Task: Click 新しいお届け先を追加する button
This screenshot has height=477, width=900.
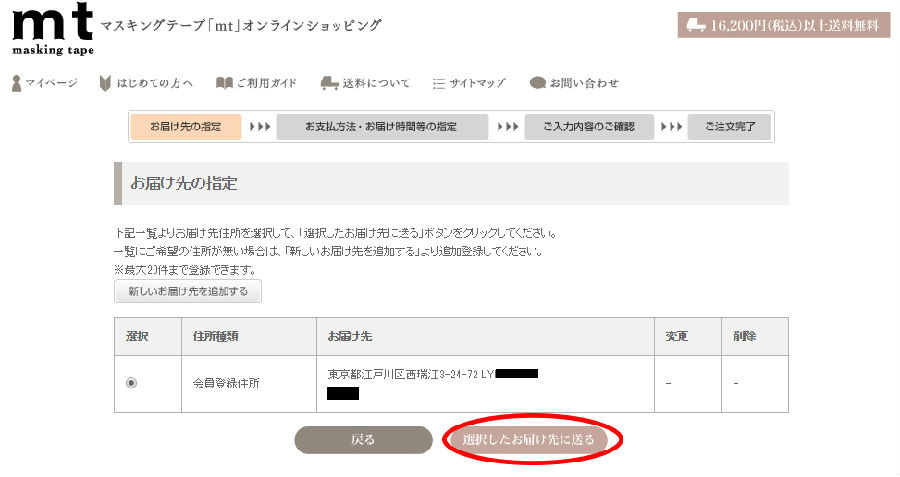Action: [188, 291]
